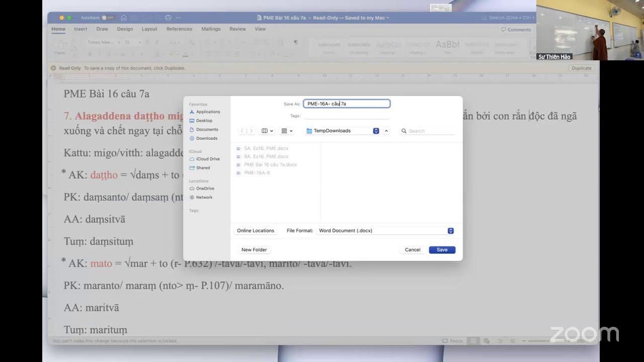Viewport: 644px width, 362px height.
Task: Open the Design ribbon tab
Action: (x=125, y=29)
